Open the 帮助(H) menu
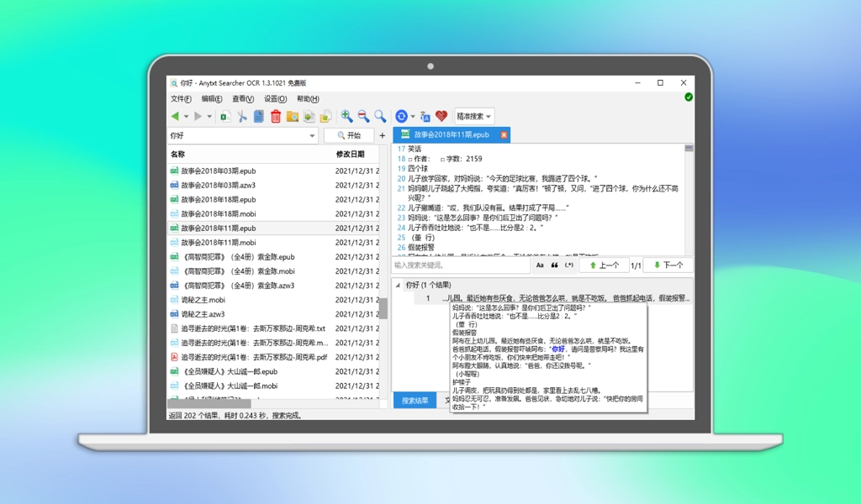 pos(308,99)
